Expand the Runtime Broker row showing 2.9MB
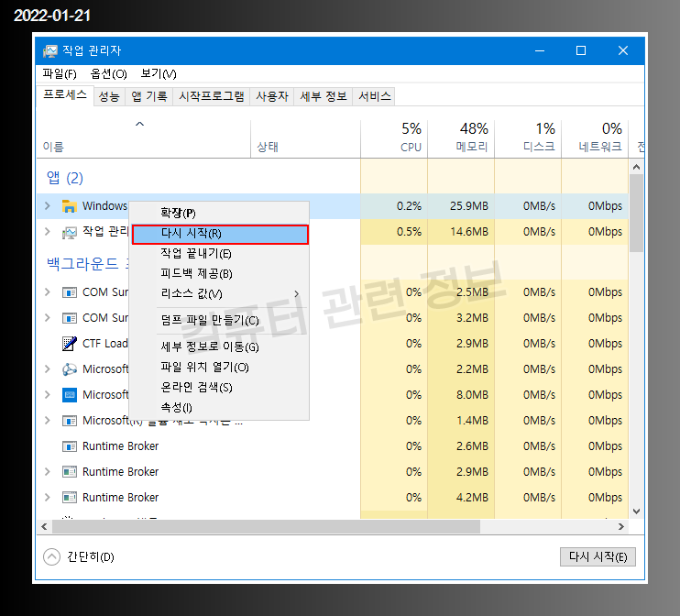Image resolution: width=680 pixels, height=616 pixels. (48, 471)
